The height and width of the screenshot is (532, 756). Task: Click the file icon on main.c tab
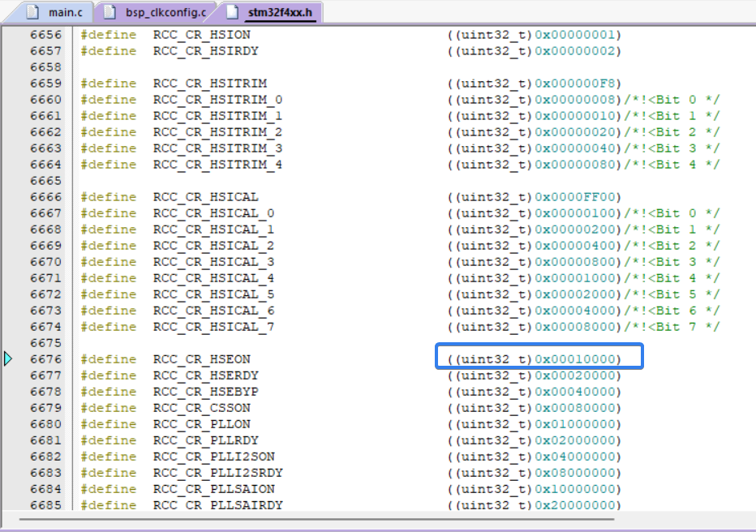pos(33,12)
